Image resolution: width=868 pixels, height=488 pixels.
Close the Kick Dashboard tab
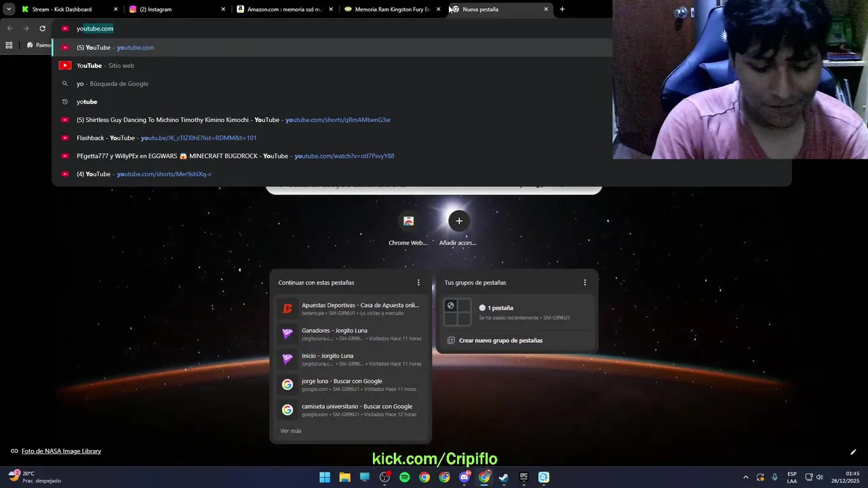(115, 9)
